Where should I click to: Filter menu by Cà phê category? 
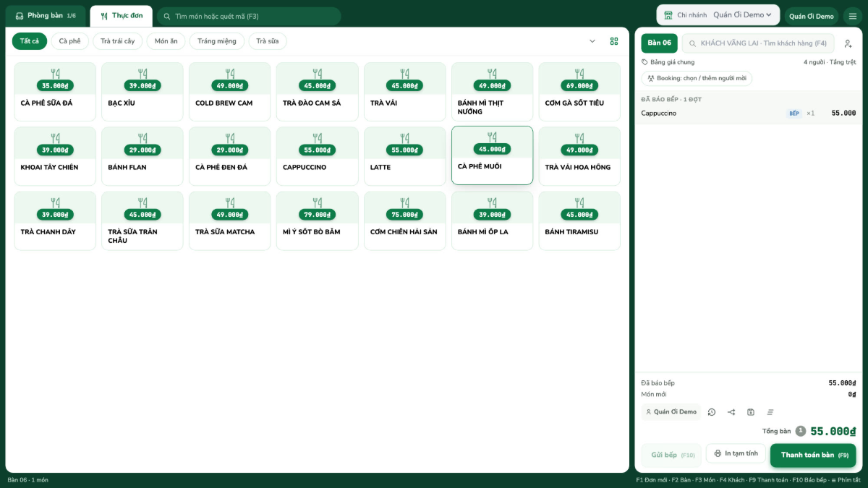[70, 41]
